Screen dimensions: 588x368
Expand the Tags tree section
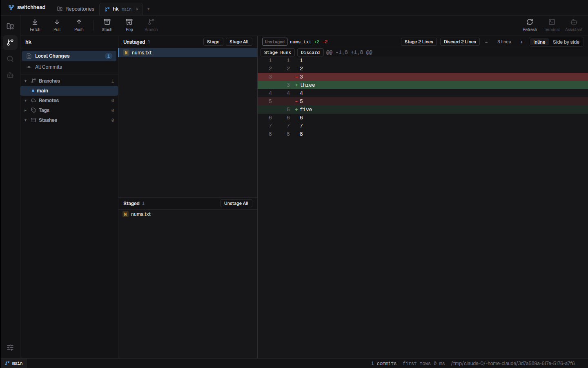coord(25,110)
